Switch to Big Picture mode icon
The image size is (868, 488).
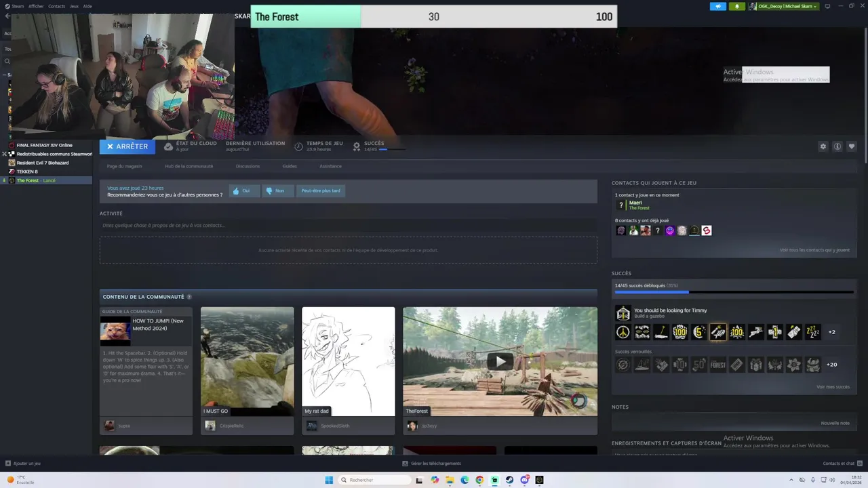pos(827,6)
